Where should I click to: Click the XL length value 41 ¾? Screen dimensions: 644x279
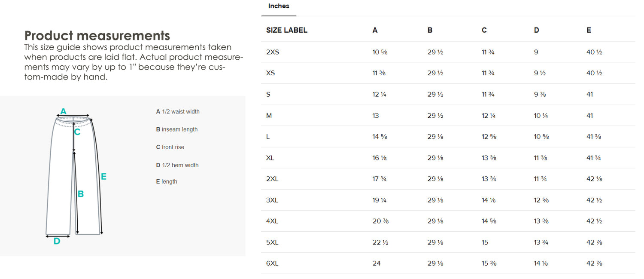point(593,158)
